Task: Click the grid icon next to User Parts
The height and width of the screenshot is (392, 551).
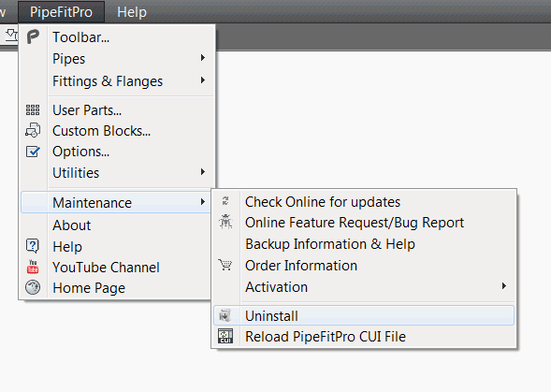Action: click(x=33, y=110)
